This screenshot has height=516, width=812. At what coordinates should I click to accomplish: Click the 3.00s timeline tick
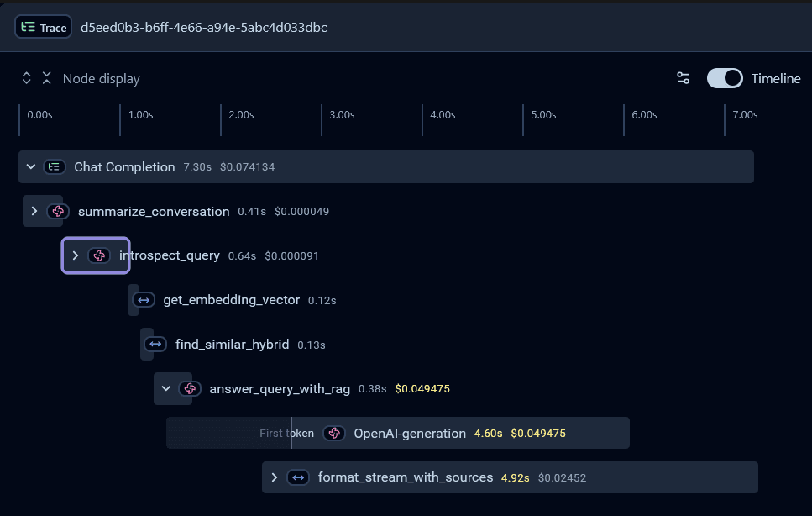(342, 115)
